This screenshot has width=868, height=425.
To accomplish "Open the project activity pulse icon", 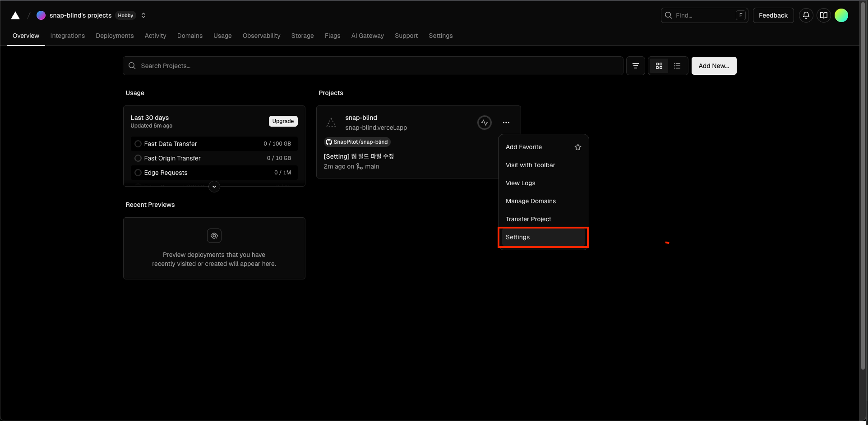I will (x=485, y=123).
